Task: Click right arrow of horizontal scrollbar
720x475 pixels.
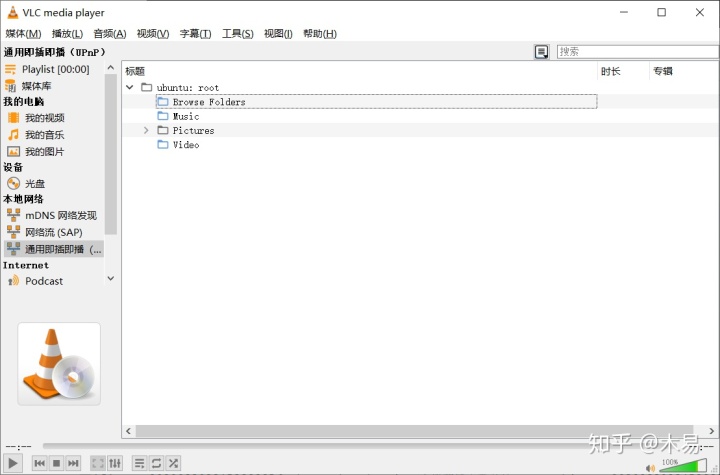Action: point(712,431)
